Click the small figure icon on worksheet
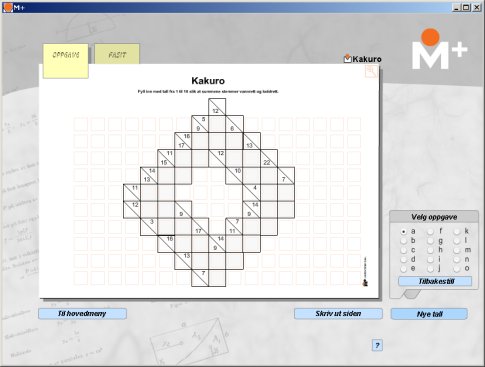Image resolution: width=485 pixels, height=367 pixels. (x=365, y=283)
